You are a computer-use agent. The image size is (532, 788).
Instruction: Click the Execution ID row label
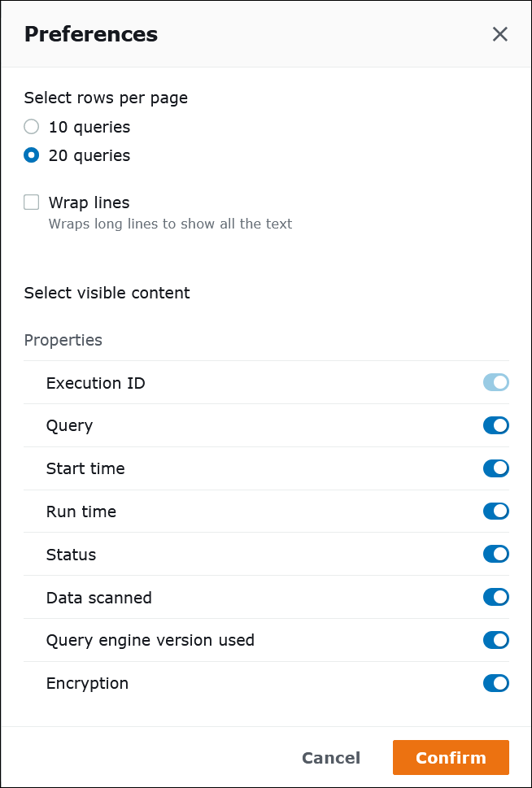click(95, 382)
